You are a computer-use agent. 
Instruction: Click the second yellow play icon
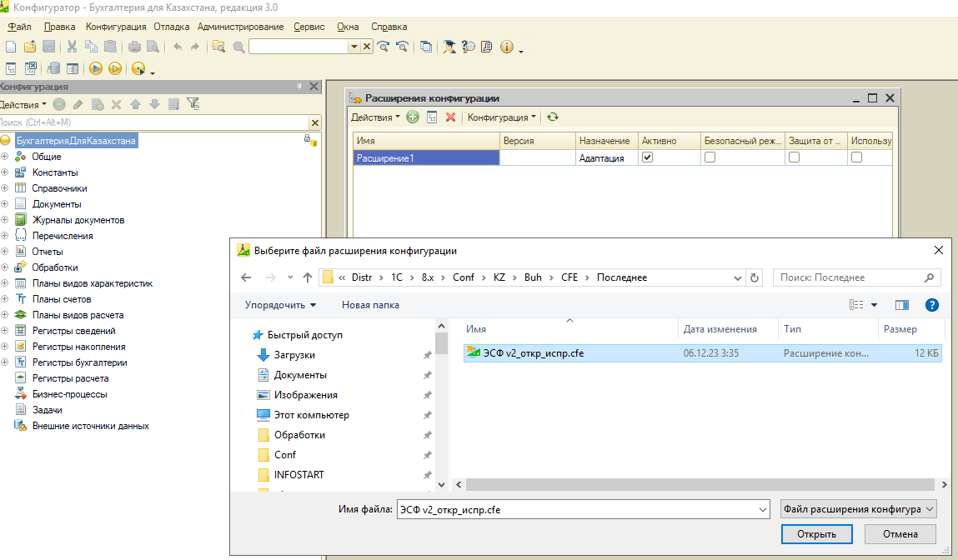[x=115, y=68]
